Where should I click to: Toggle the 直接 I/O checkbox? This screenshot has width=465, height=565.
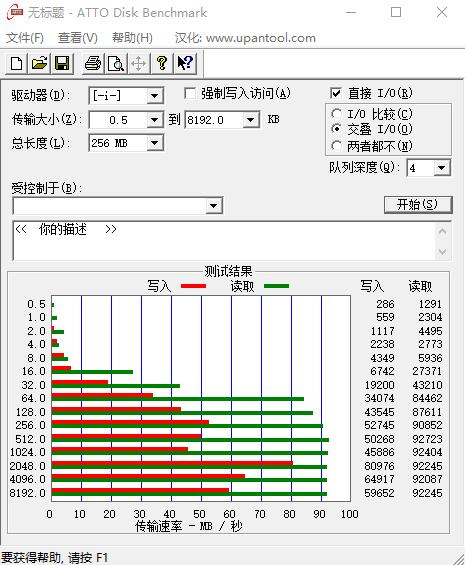336,93
